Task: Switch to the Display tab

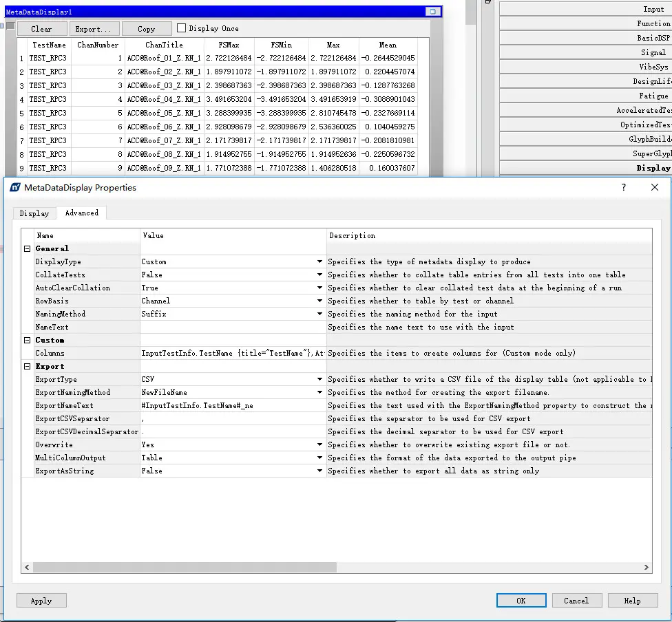Action: [34, 213]
